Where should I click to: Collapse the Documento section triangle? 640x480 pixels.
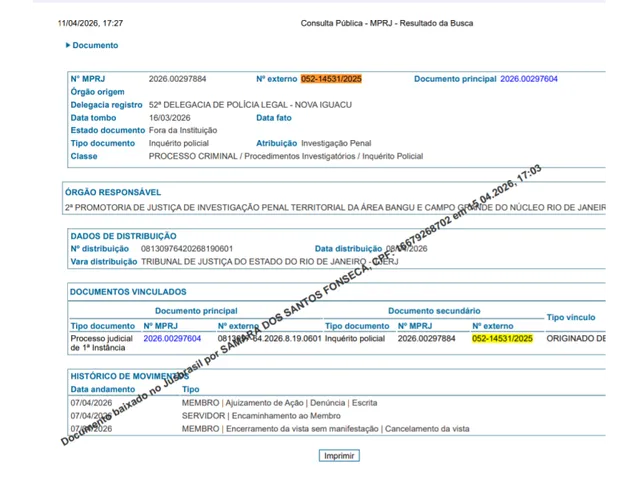(68, 45)
